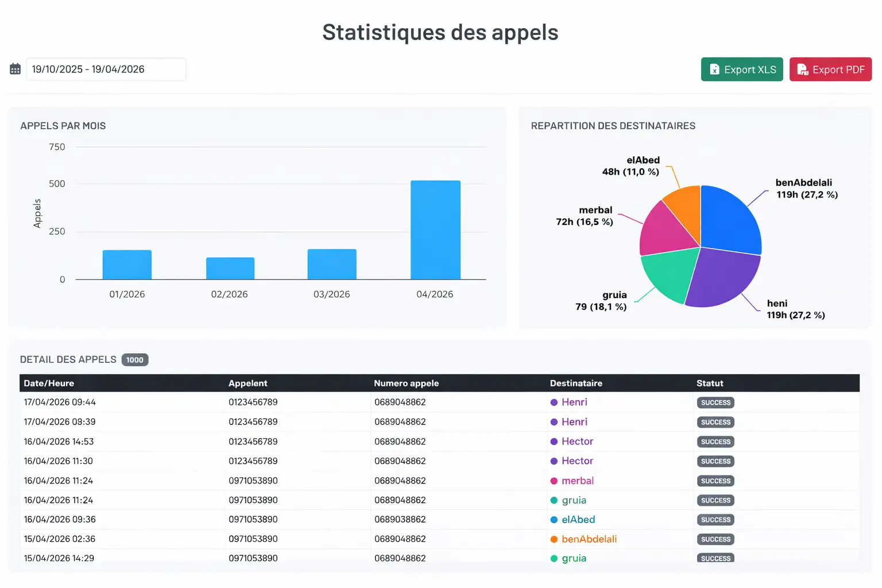This screenshot has width=882, height=588.
Task: Click the 02/2026 bar in the chart
Action: (230, 269)
